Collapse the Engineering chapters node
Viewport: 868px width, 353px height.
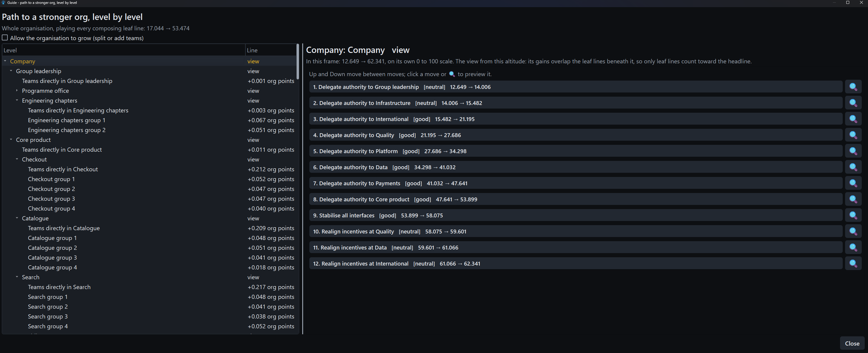[17, 101]
